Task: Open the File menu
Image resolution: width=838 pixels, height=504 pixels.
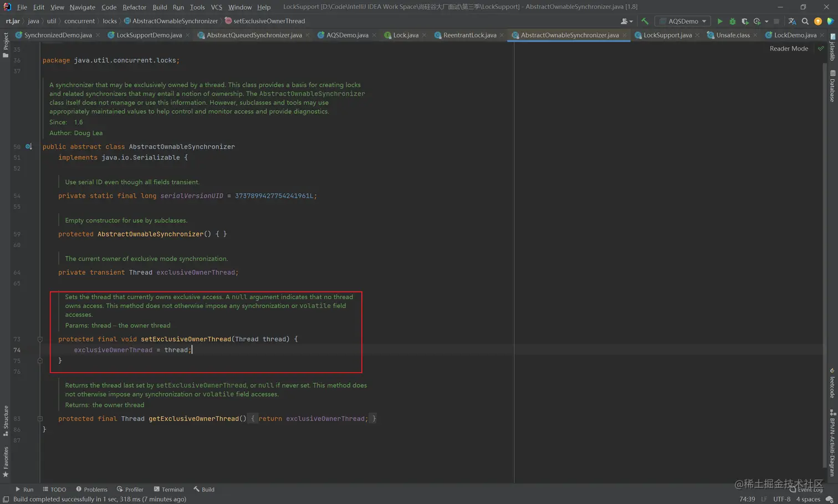Action: tap(22, 7)
